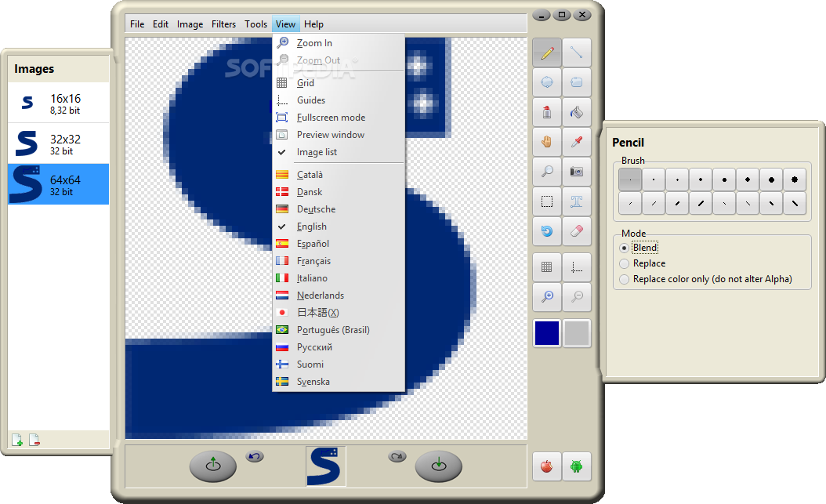Click the round download arrow button
Viewport: 826px width, 504px height.
click(438, 466)
